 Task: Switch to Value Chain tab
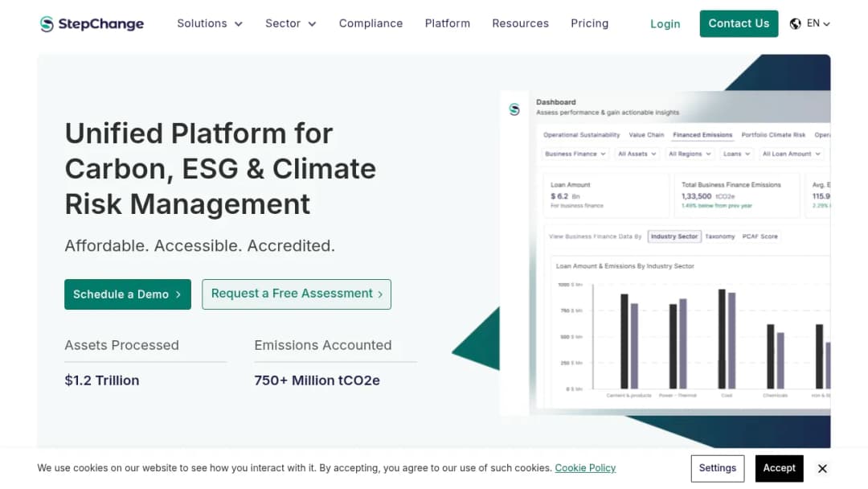646,135
